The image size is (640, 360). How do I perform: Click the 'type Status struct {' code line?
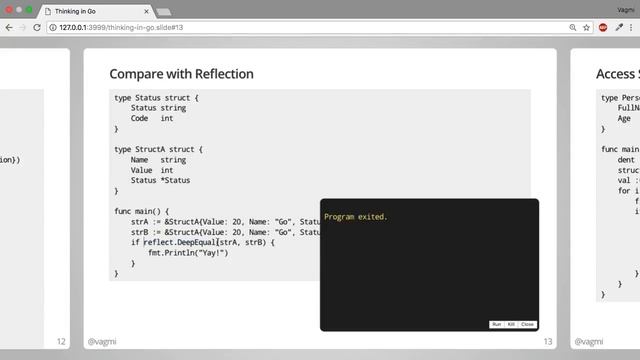point(156,98)
